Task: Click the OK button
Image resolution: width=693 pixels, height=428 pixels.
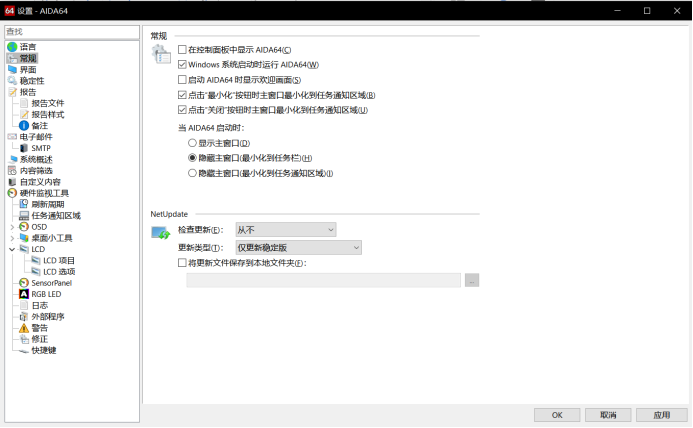Action: coord(557,415)
